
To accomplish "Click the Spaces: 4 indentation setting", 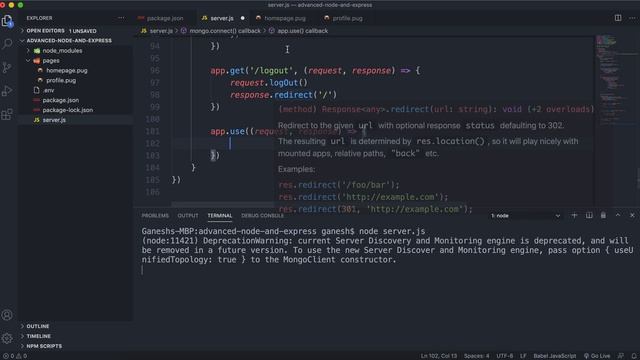I will point(476,356).
